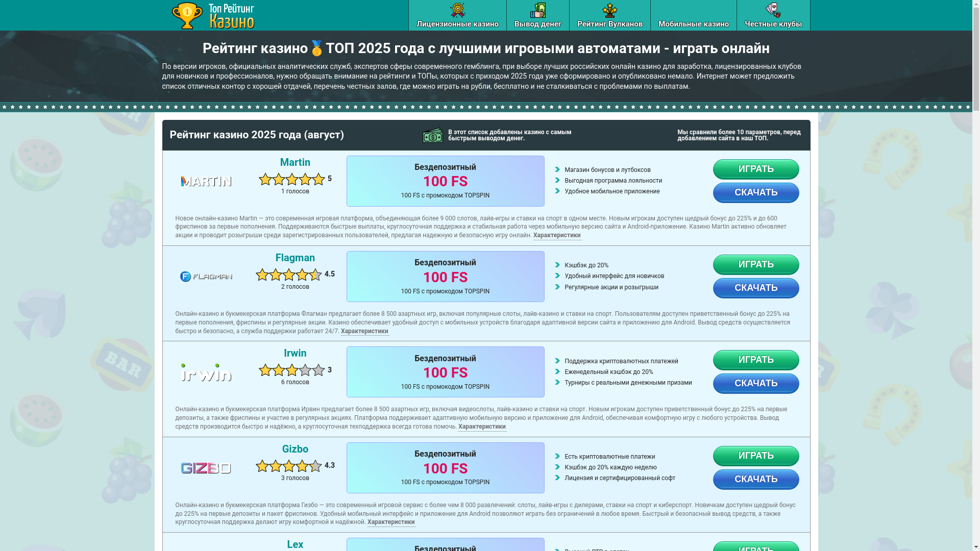The width and height of the screenshot is (980, 551).
Task: Rate Flagman with the third star
Action: point(289,274)
